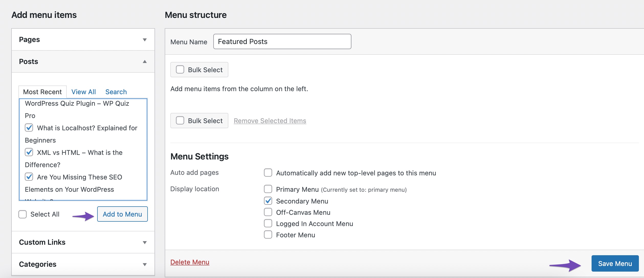Click Add to Menu button
Image resolution: width=644 pixels, height=278 pixels.
click(122, 213)
